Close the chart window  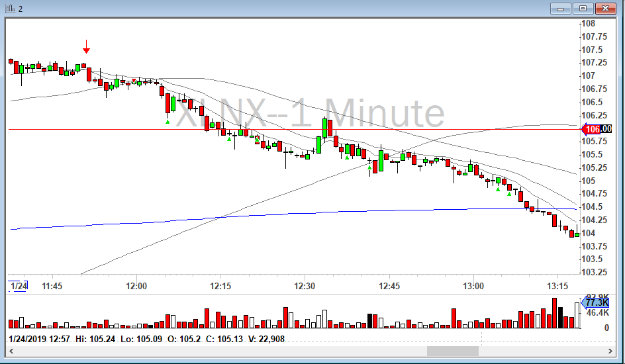tap(604, 8)
